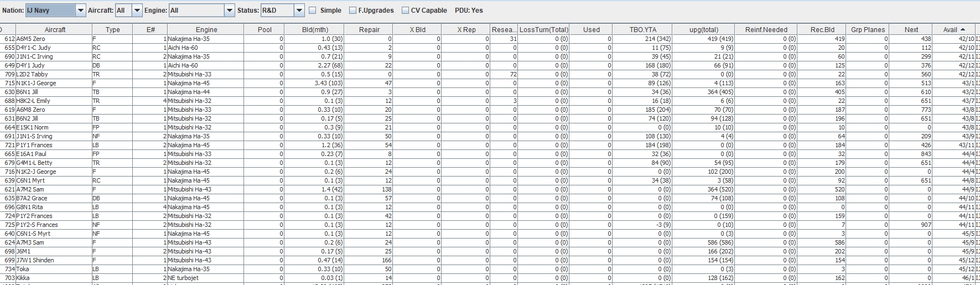Select the N1K2-J George row
This screenshot has height=285, width=980.
(x=490, y=172)
